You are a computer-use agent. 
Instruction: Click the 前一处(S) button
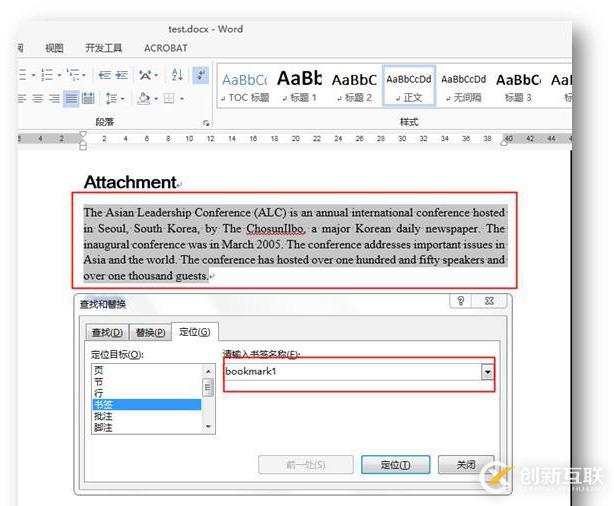point(306,465)
